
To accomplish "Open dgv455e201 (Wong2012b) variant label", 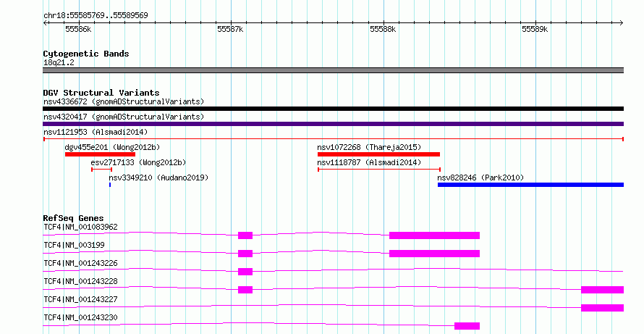I will (x=112, y=147).
